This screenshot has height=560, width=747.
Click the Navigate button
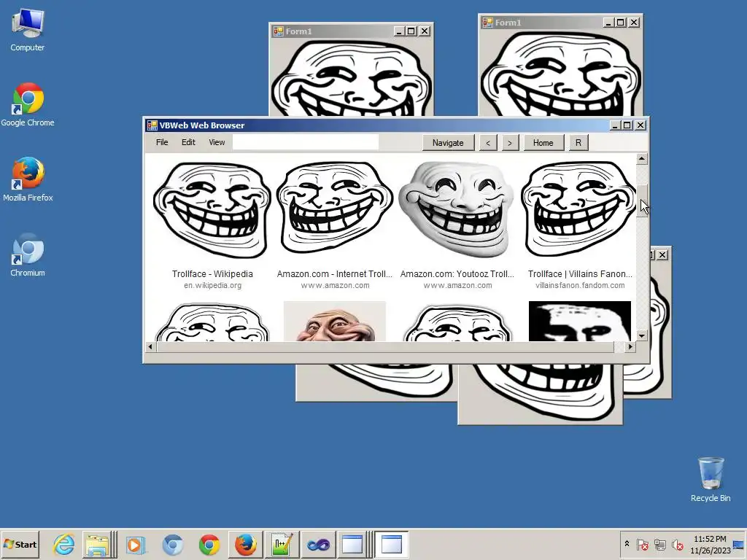tap(448, 143)
